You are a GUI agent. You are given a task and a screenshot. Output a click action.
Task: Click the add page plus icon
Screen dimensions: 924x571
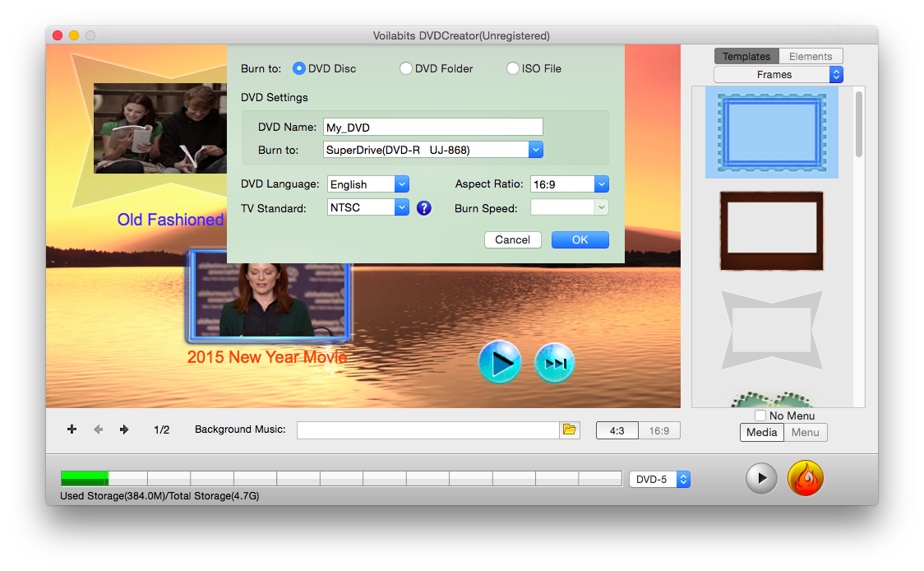point(72,429)
